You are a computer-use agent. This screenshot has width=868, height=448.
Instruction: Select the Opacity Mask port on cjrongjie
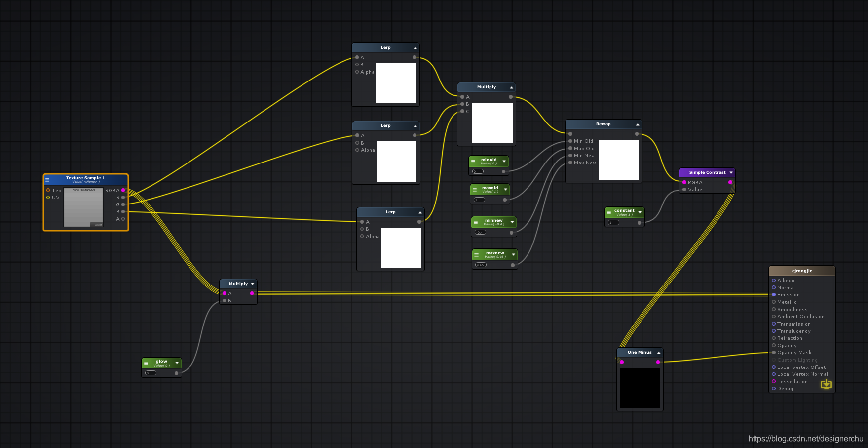(774, 352)
